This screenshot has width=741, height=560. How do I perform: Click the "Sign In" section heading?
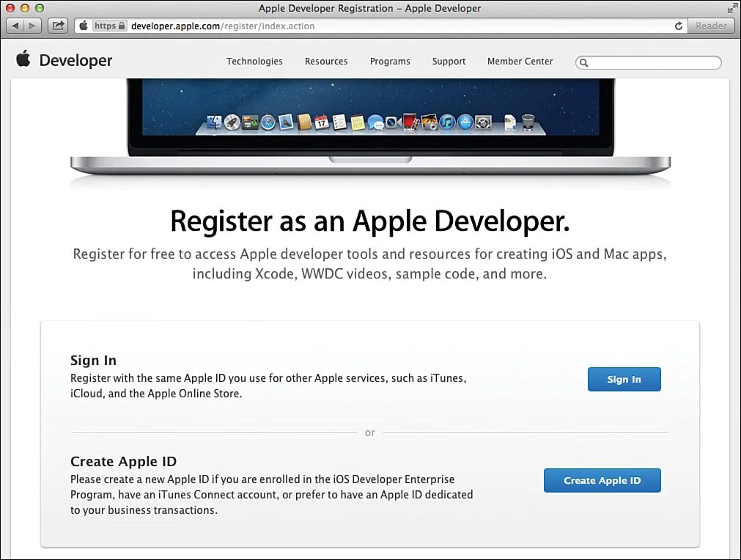(93, 360)
